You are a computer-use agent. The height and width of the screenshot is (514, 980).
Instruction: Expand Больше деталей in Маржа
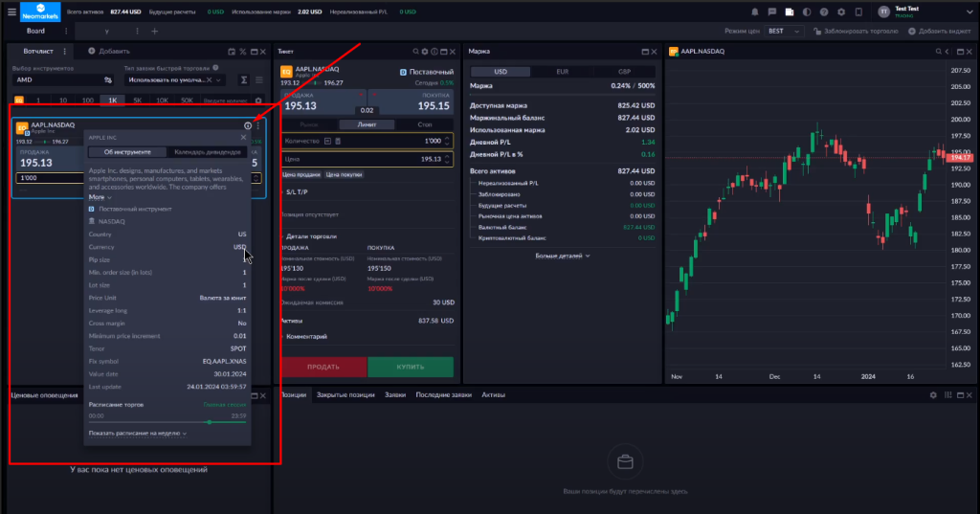pyautogui.click(x=563, y=256)
